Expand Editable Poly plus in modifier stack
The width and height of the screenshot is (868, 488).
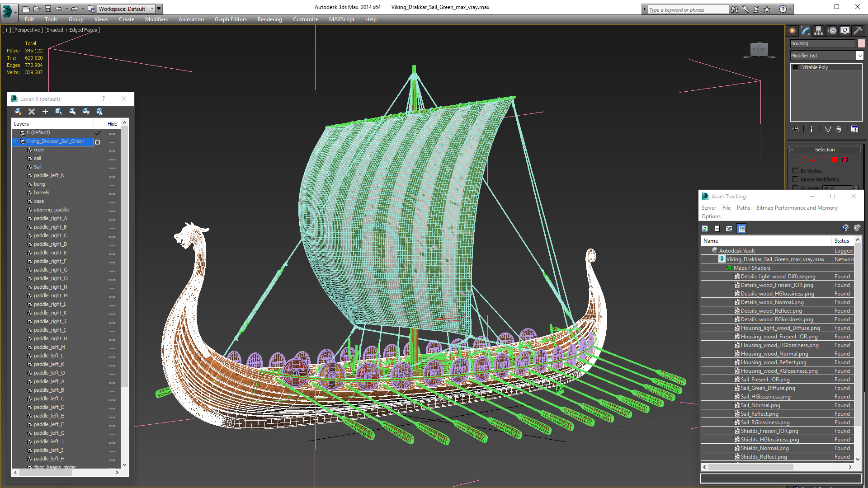click(796, 67)
